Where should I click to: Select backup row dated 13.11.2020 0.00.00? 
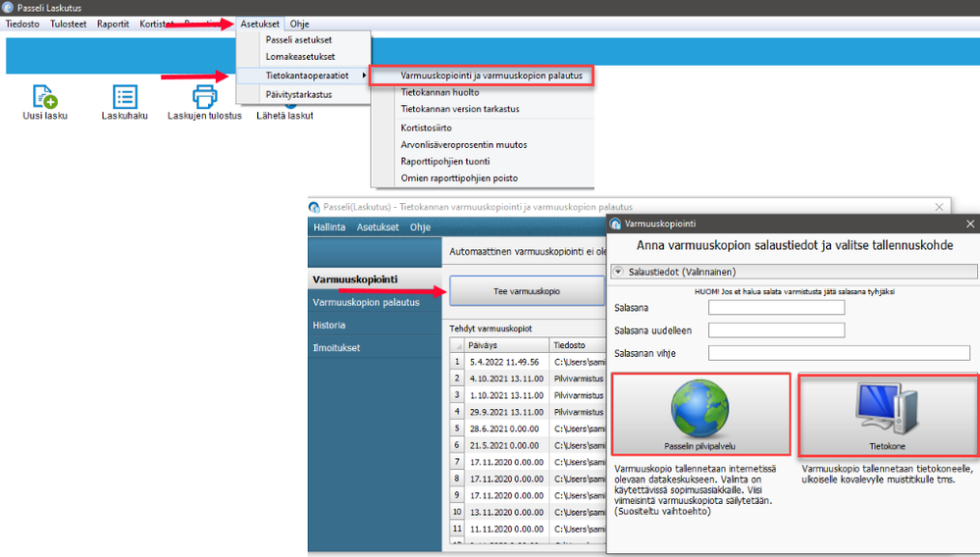coord(528,512)
